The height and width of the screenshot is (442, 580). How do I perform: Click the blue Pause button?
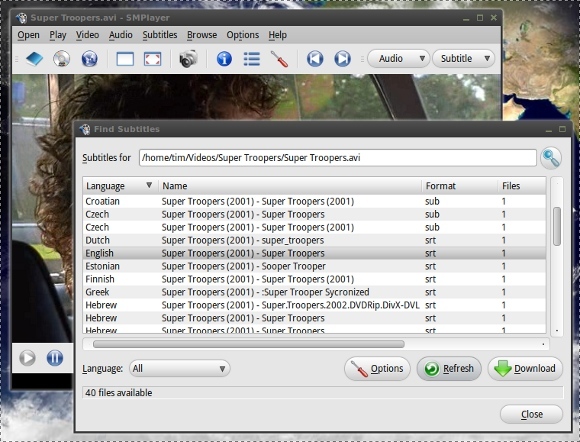point(55,358)
